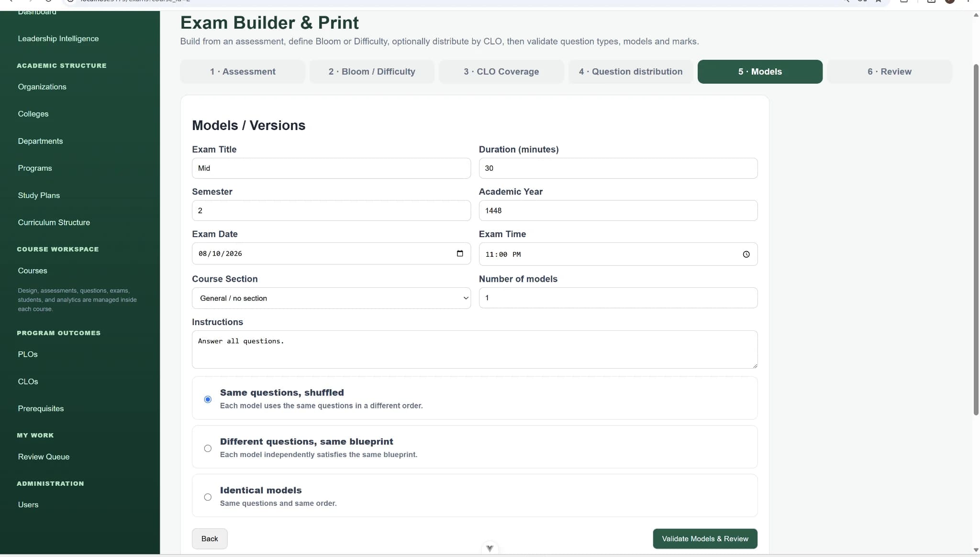
Task: Open 4 · Question distribution tab
Action: click(x=631, y=71)
